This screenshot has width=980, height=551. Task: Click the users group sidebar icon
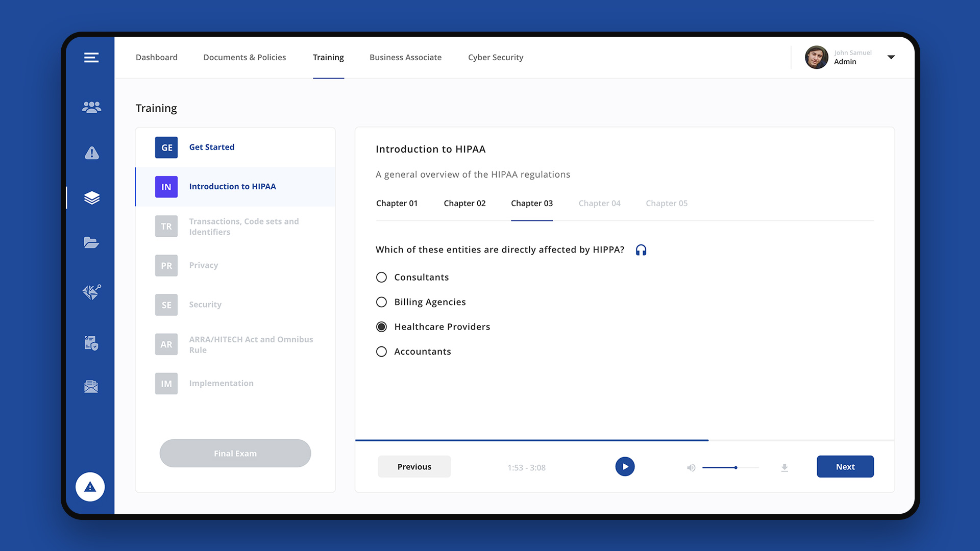[91, 107]
